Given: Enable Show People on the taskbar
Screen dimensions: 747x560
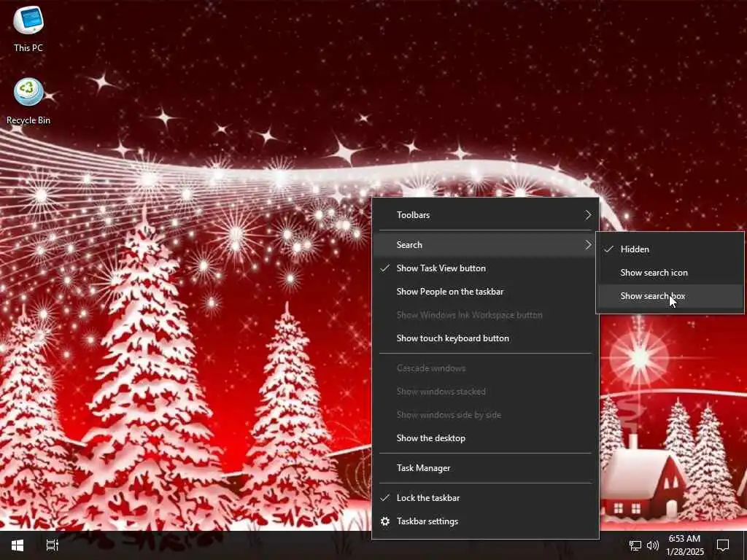Looking at the screenshot, I should click(x=485, y=292).
